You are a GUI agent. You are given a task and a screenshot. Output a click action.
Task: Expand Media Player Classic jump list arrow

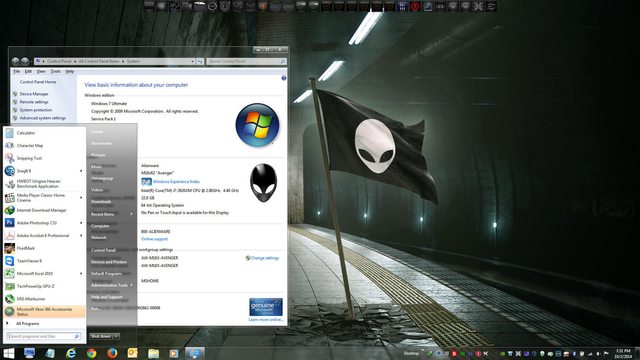[x=81, y=198]
